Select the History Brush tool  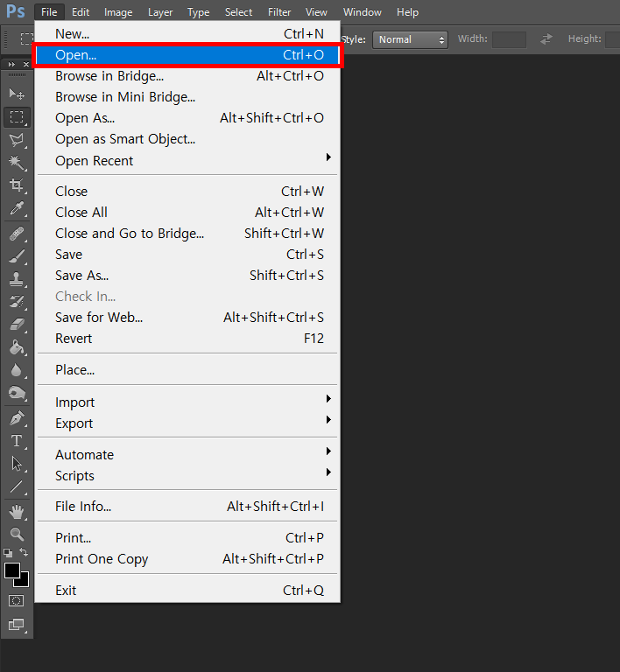[x=17, y=302]
